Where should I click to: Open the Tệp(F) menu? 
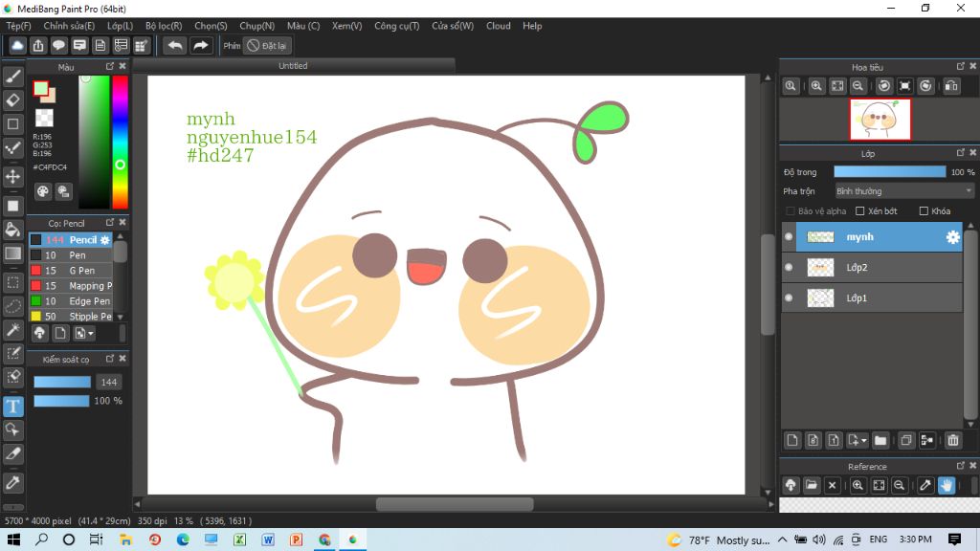pyautogui.click(x=19, y=26)
